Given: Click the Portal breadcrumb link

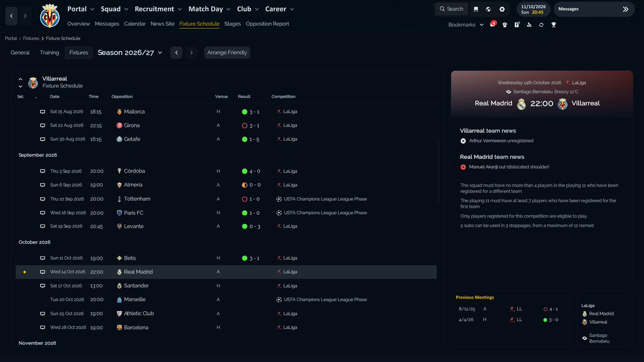Looking at the screenshot, I should click(x=11, y=39).
